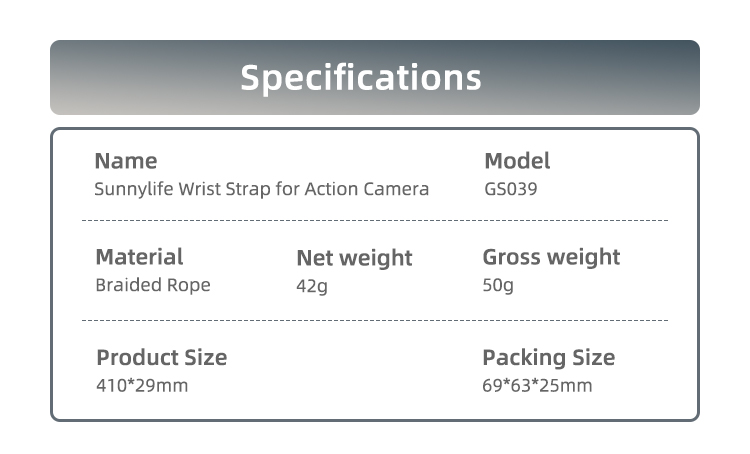Click the Material label
Image resolution: width=750 pixels, height=454 pixels.
(139, 257)
